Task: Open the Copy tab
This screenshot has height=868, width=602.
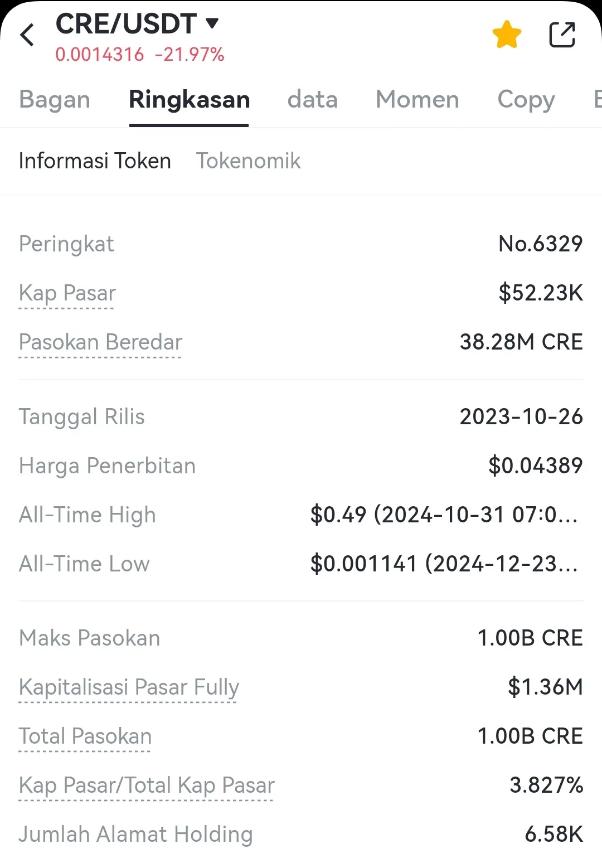Action: click(x=526, y=99)
